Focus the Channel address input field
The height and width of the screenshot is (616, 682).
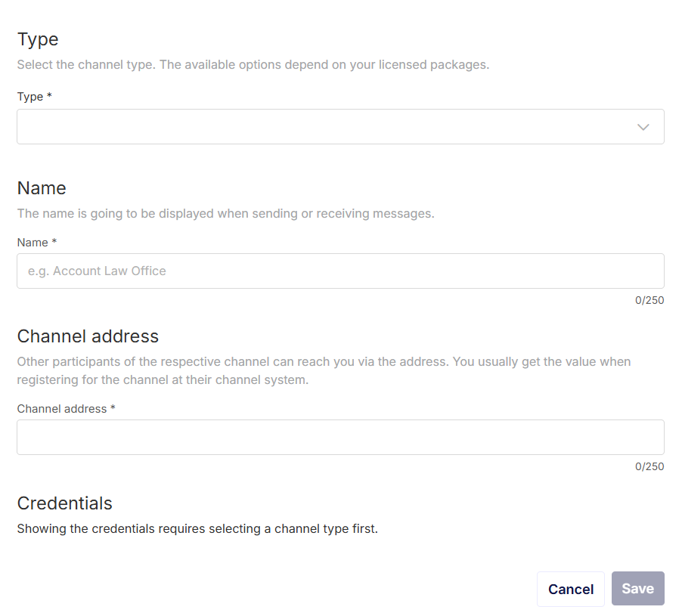(x=340, y=438)
